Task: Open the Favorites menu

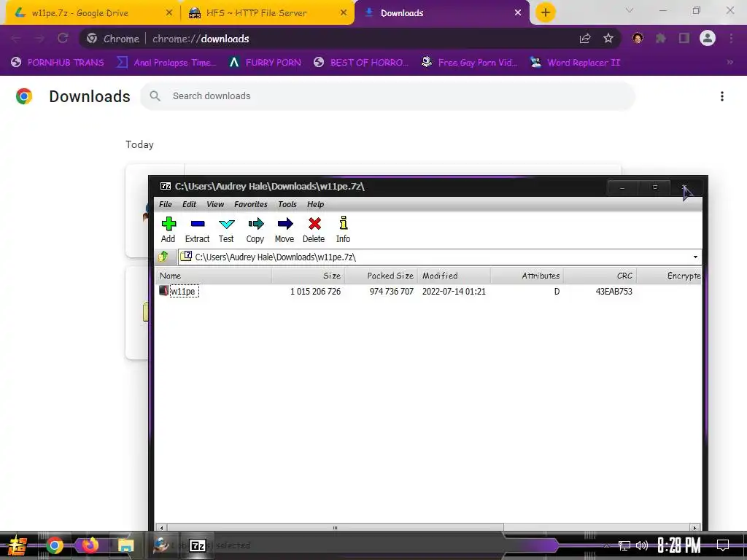Action: point(251,204)
